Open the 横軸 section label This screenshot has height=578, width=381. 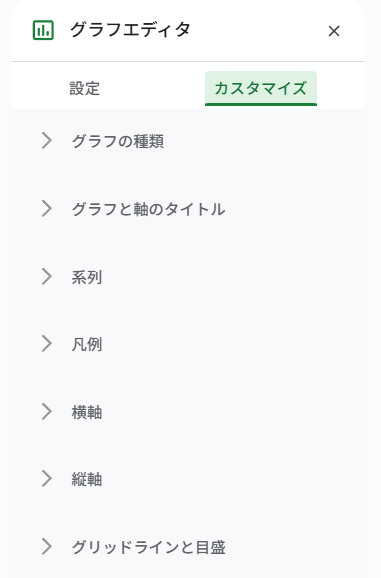87,412
